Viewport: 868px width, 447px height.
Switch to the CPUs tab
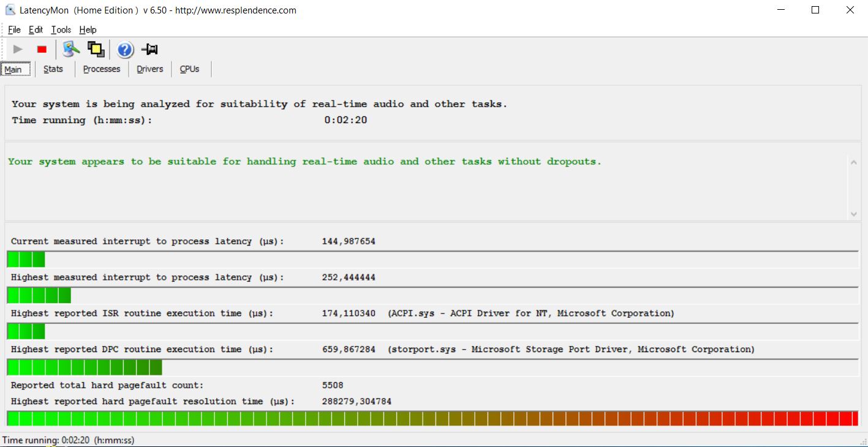tap(190, 69)
